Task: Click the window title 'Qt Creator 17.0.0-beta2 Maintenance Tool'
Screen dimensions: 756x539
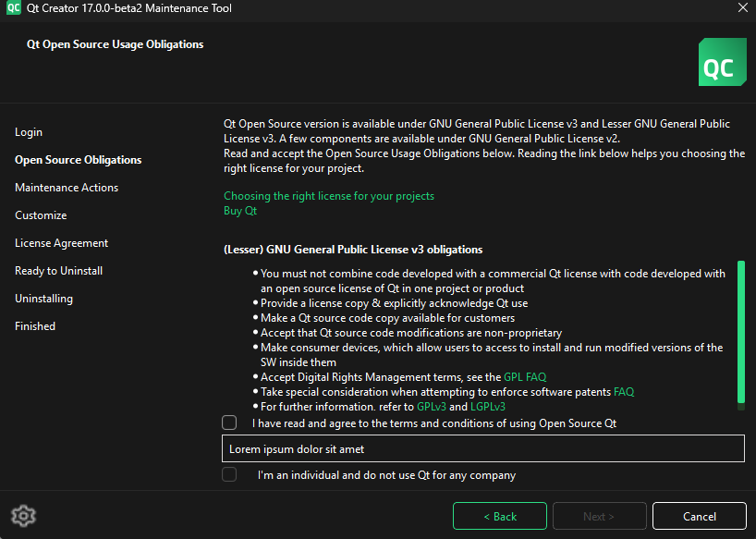Action: coord(129,8)
